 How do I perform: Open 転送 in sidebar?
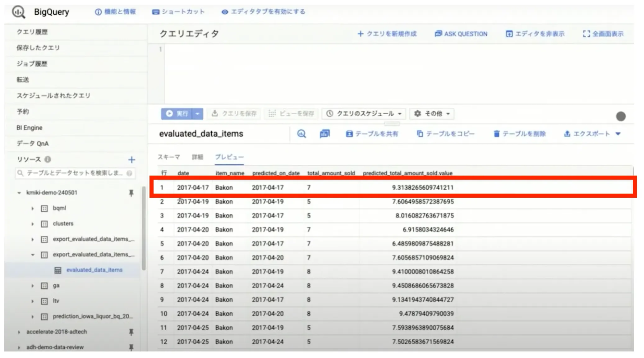22,80
